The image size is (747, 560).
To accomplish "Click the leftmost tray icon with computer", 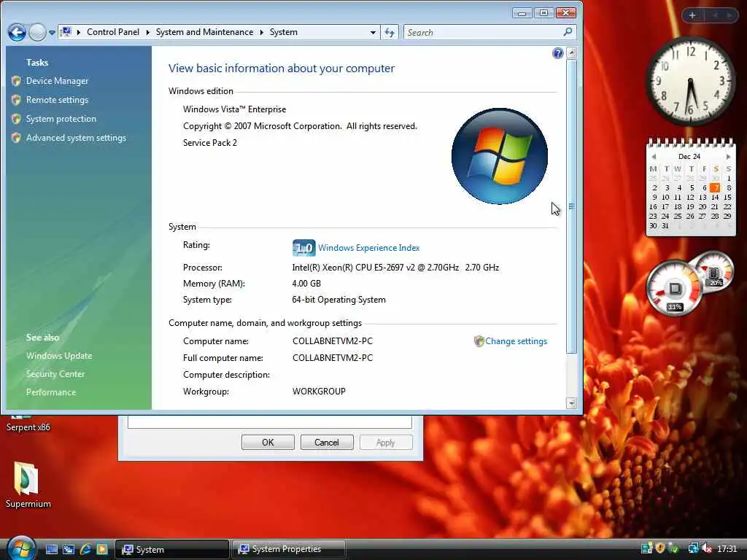I will point(646,548).
